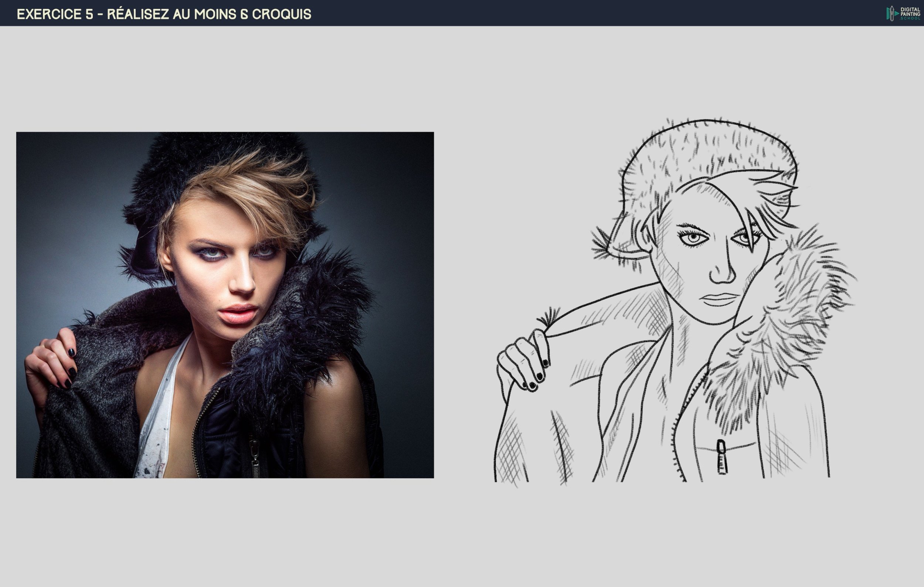Click the Digital Painting School logo text

910,14
